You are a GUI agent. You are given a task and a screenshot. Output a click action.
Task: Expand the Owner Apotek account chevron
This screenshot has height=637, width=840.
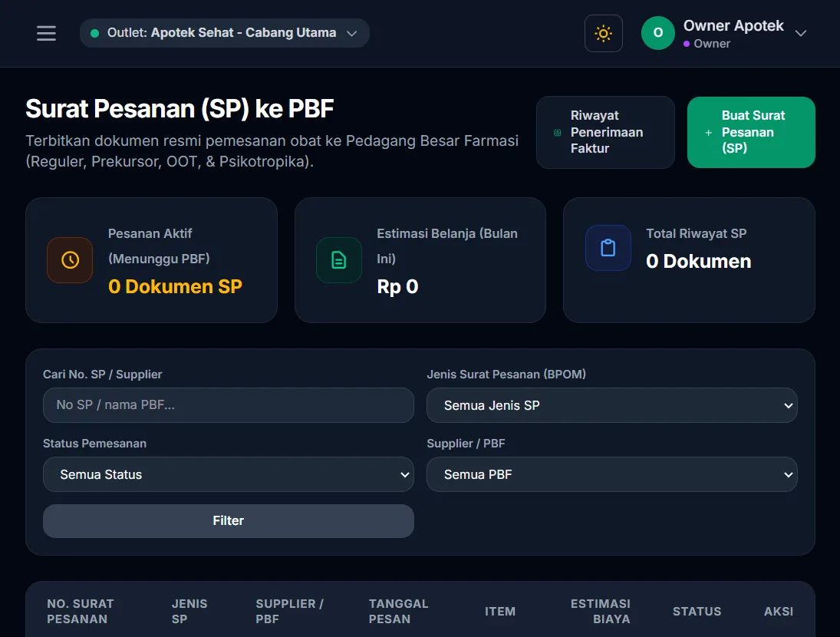pos(800,33)
